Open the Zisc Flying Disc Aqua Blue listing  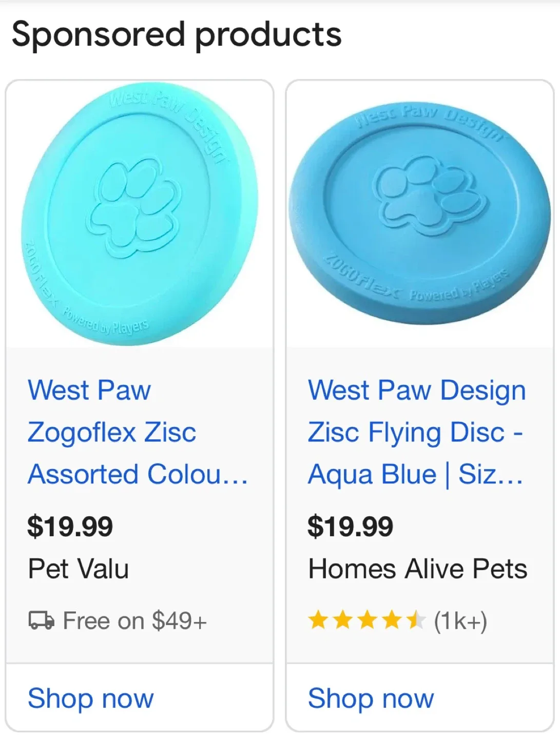[x=417, y=432]
